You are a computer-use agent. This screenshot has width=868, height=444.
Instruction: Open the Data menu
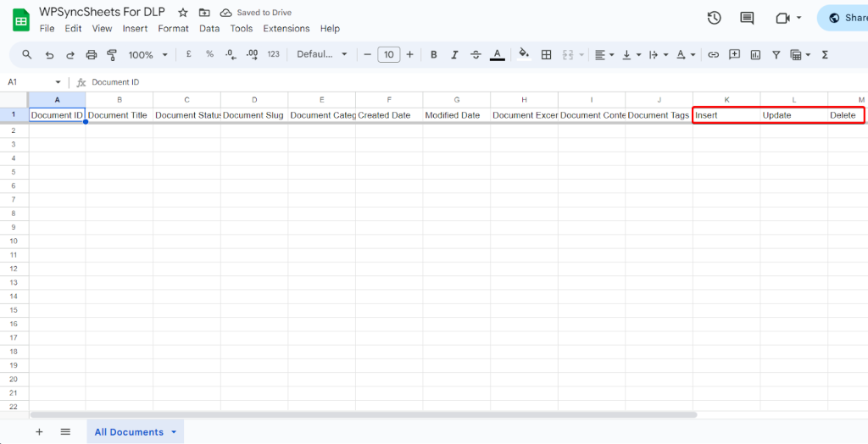point(209,28)
